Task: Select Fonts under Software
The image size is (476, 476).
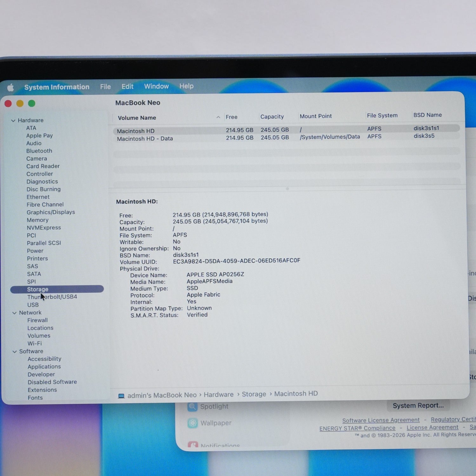Action: click(x=35, y=398)
